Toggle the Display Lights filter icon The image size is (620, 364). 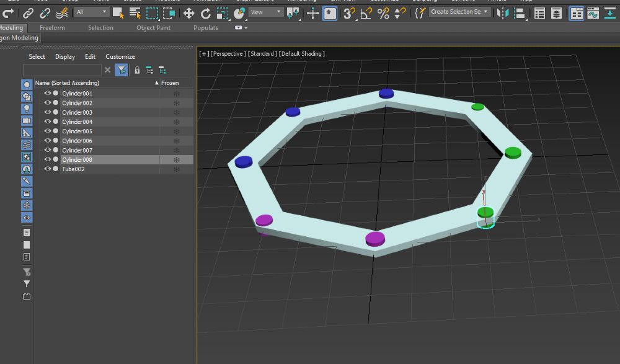click(x=27, y=109)
